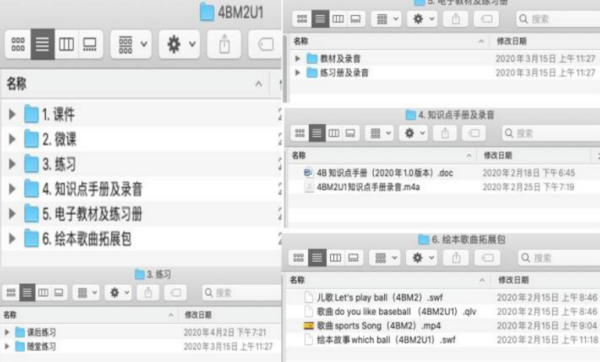Screen dimensions: 600x362
Task: Open gear menu in 电子教材 window
Action: 422,19
